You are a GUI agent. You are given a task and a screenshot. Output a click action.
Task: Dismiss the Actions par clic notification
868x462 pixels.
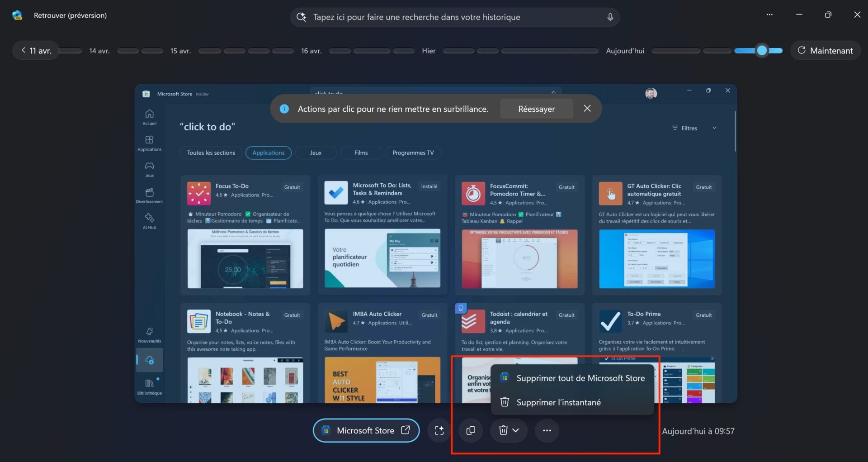pos(587,109)
